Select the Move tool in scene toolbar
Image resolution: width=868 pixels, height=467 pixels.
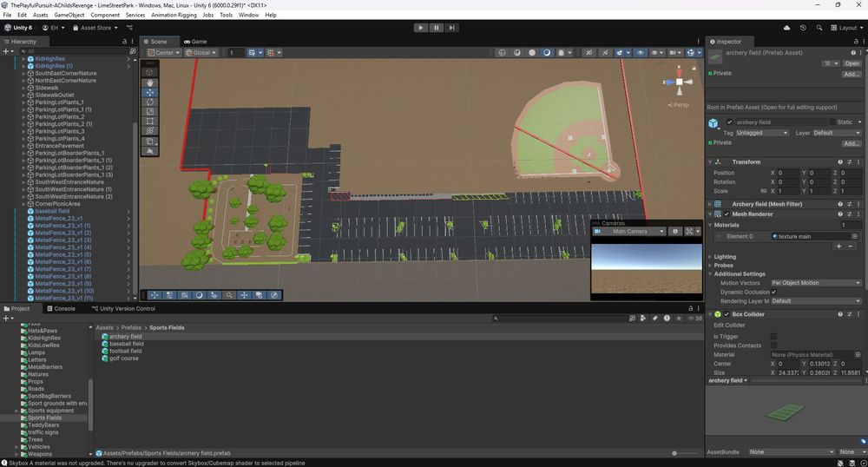click(150, 92)
